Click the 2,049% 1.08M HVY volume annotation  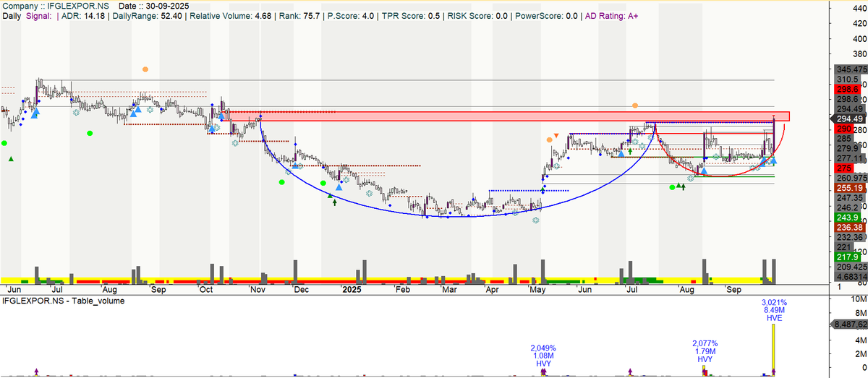point(542,356)
